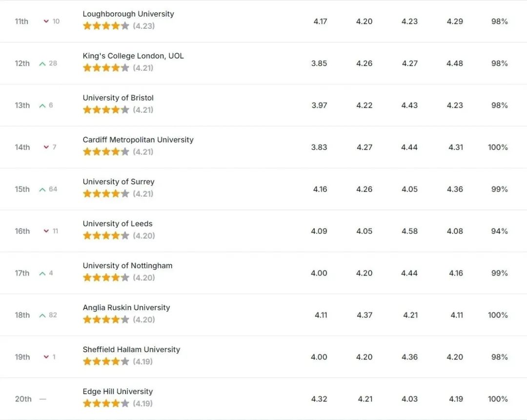Open the Edge Hill University link
527x420 pixels.
click(118, 392)
